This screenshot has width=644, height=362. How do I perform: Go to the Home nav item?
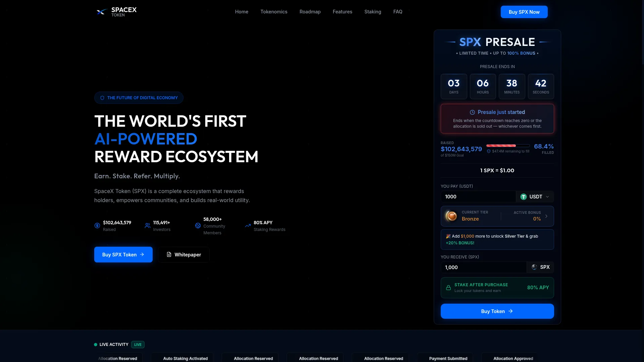[241, 12]
